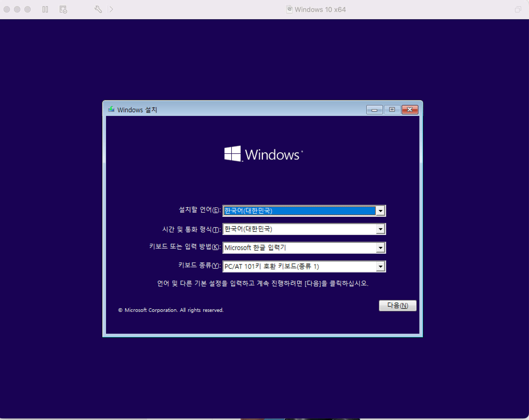
Task: Minimize the Windows 설치 dialog
Action: [374, 110]
